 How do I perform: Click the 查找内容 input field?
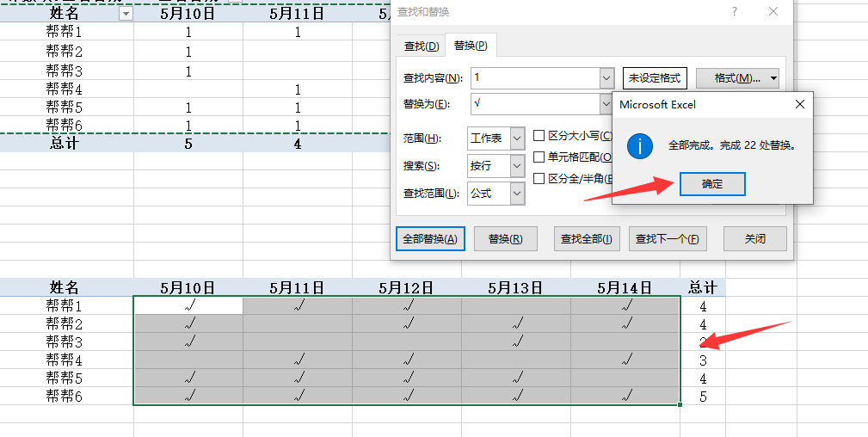535,78
